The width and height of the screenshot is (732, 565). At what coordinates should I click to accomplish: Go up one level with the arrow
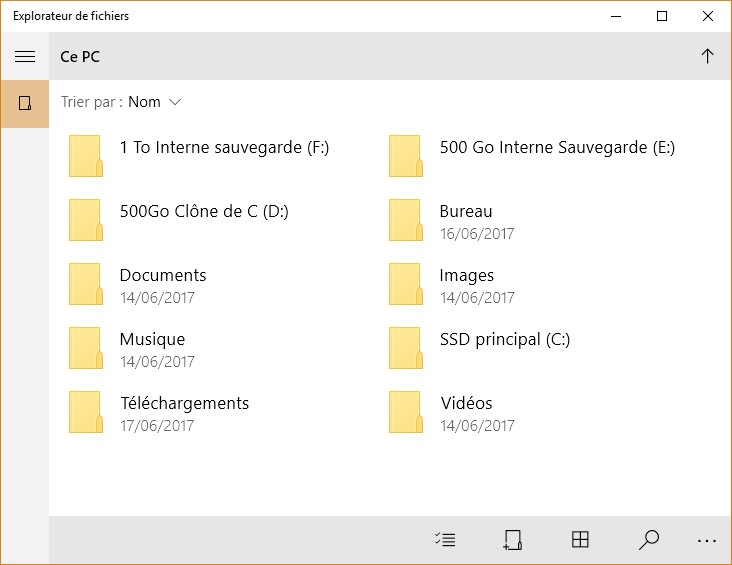tap(707, 57)
